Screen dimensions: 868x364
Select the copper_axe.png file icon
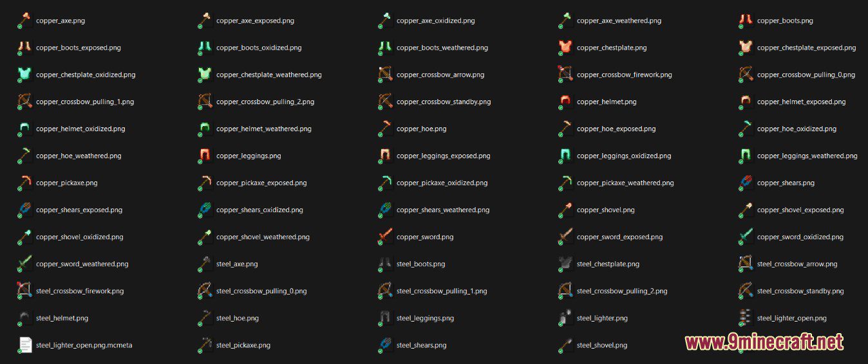coord(24,21)
